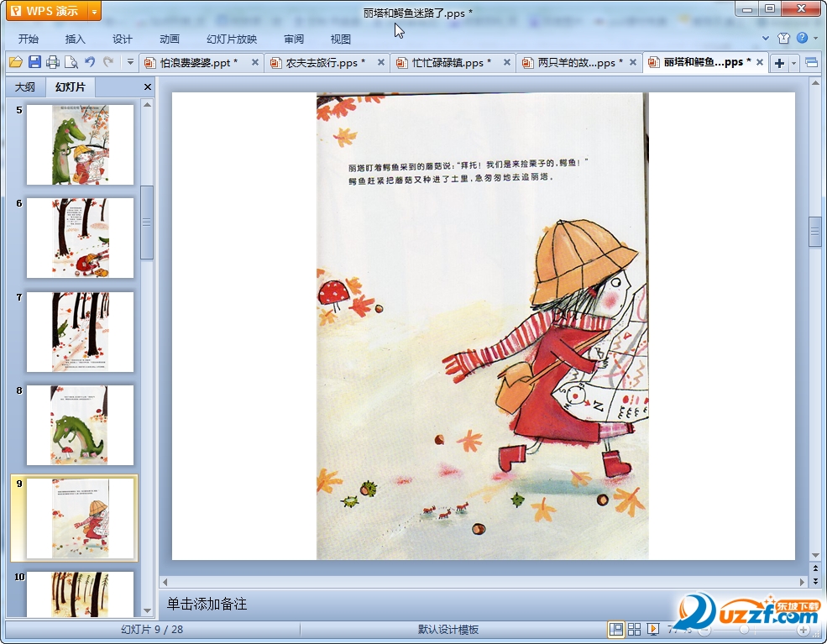This screenshot has width=827, height=644.
Task: Click the horizontal scrollbar left arrow
Action: [165, 582]
